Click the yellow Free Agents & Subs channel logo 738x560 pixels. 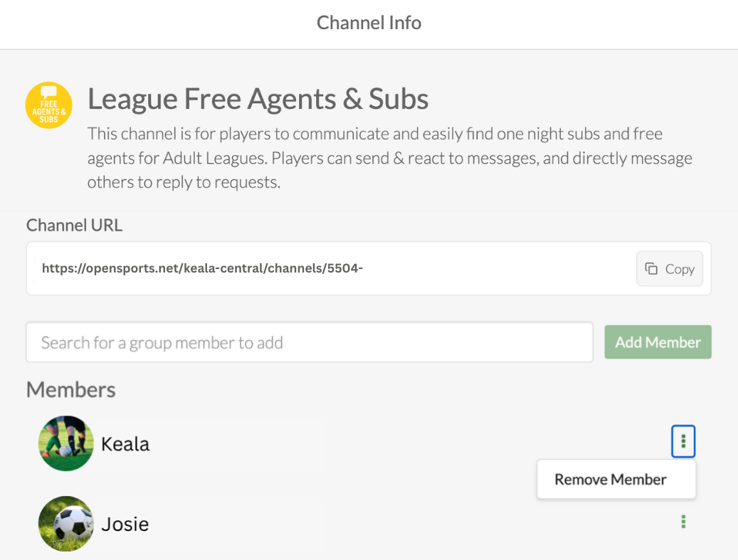tap(49, 105)
